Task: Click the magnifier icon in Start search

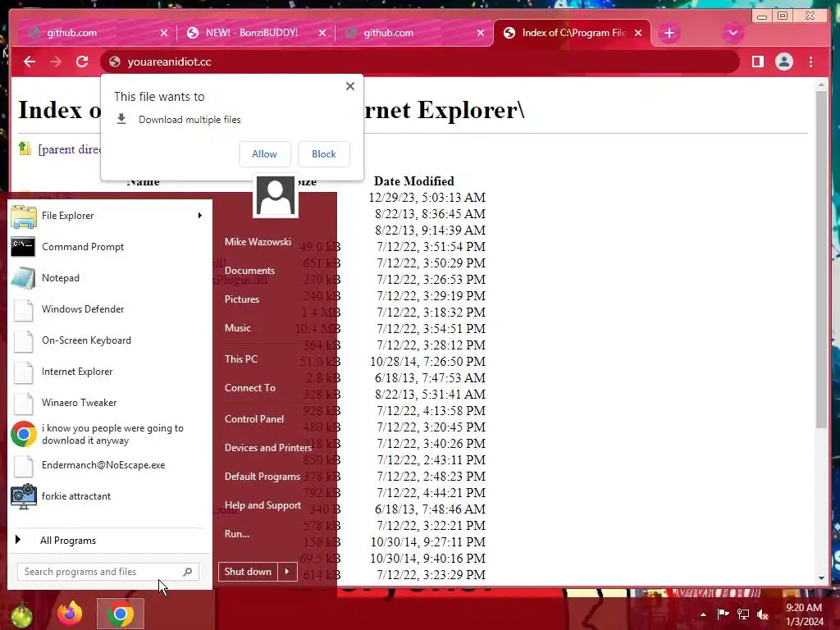Action: click(x=188, y=572)
